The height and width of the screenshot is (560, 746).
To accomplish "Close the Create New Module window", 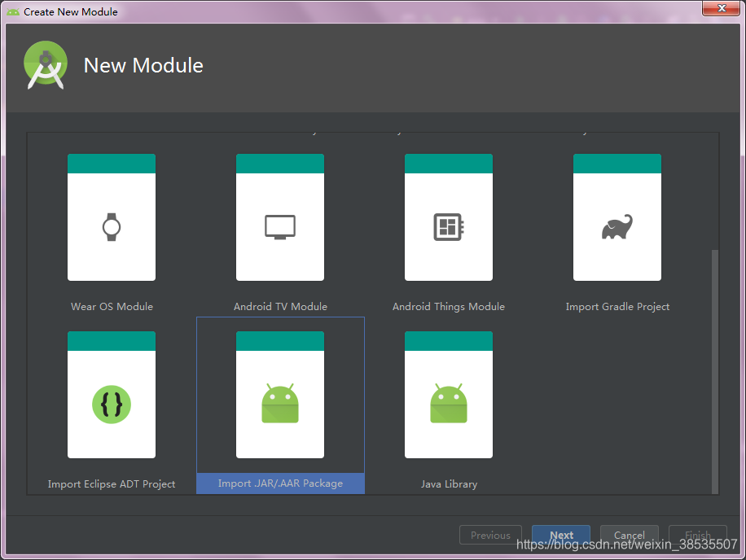I will click(722, 8).
